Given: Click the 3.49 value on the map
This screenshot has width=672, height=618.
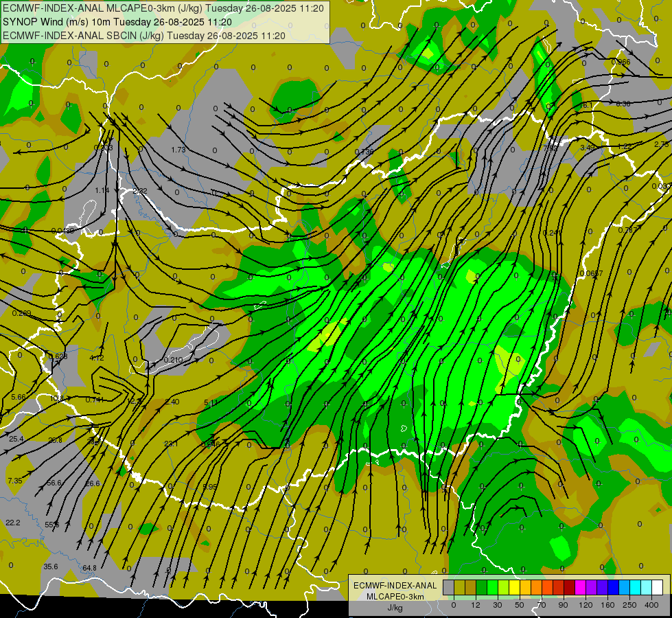Looking at the screenshot, I should tap(588, 148).
